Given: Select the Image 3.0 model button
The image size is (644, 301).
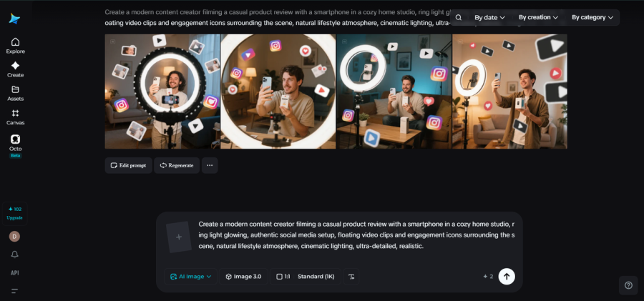Looking at the screenshot, I should (x=243, y=277).
